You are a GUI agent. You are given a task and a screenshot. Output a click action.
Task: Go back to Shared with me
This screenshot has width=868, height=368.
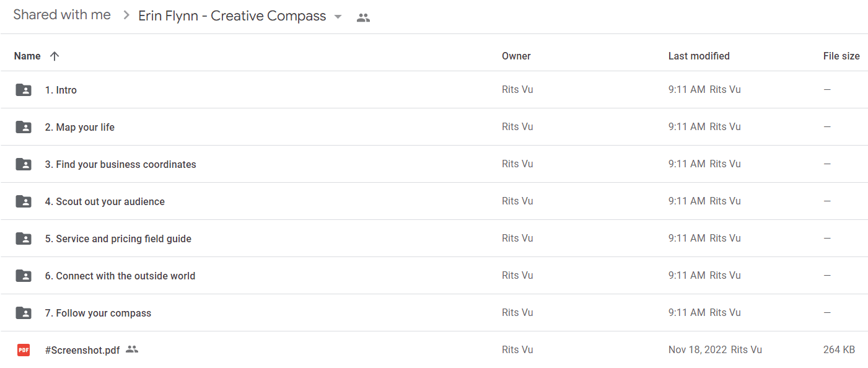click(62, 15)
